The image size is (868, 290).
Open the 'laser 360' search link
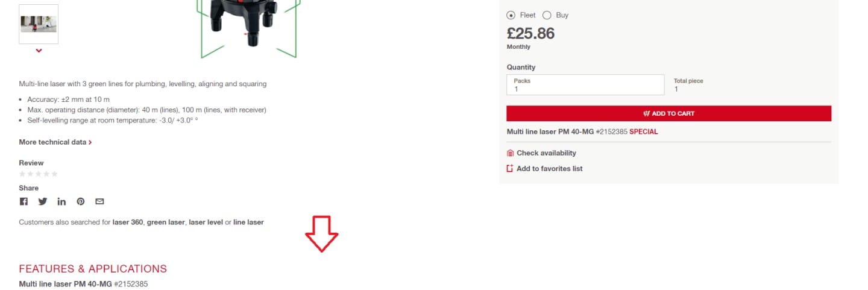coord(128,222)
